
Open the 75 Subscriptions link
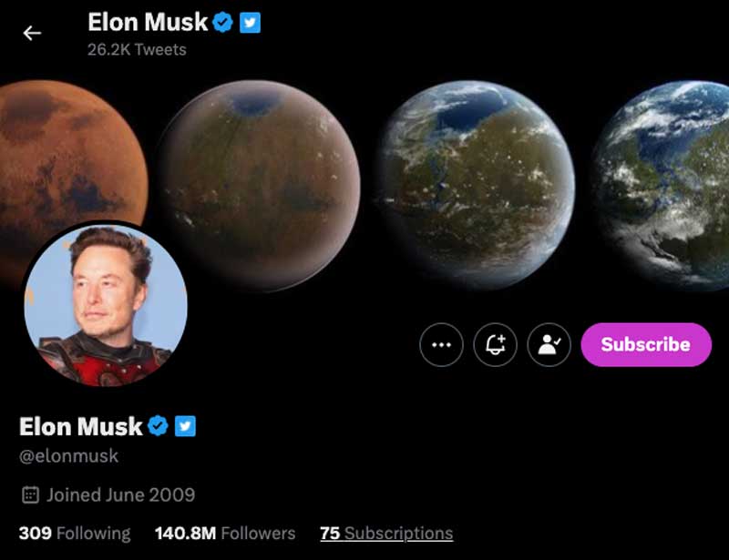click(x=386, y=533)
